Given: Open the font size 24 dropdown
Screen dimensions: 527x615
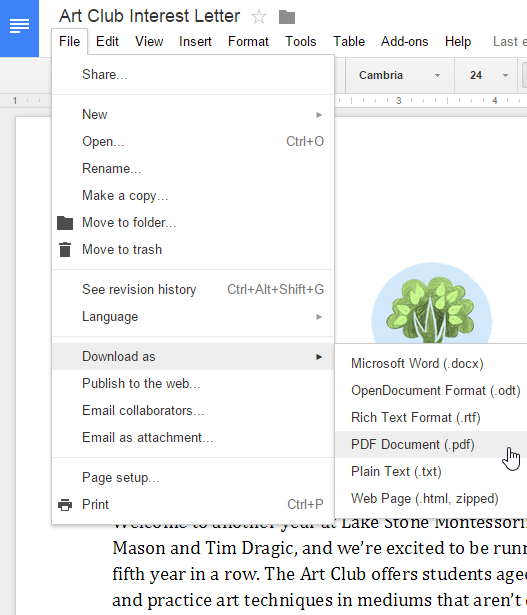Looking at the screenshot, I should 488,75.
